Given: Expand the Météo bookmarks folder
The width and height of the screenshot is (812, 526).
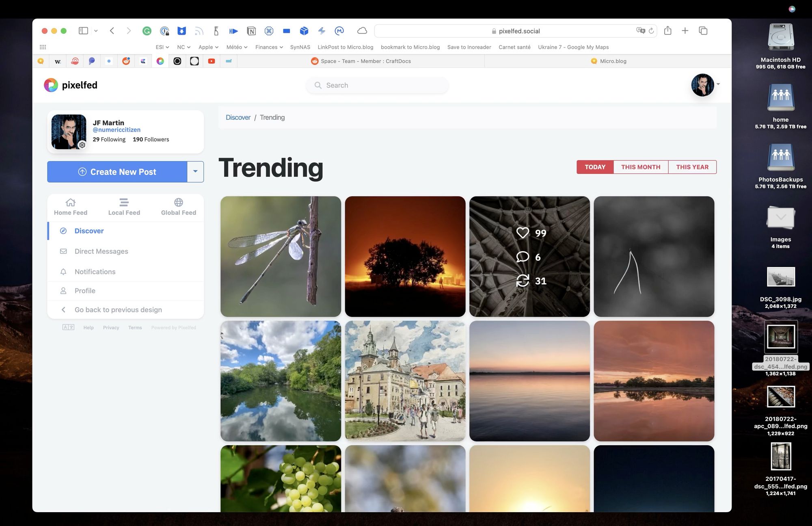Looking at the screenshot, I should (x=237, y=47).
